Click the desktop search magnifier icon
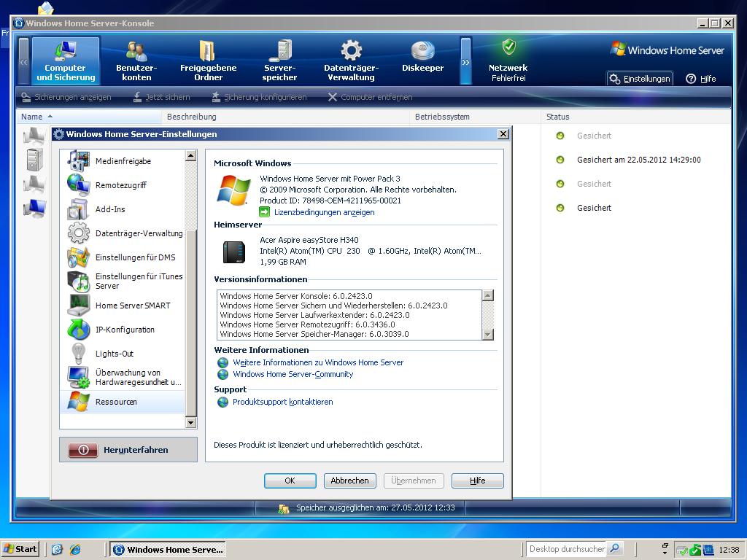747x560 pixels. 615,549
